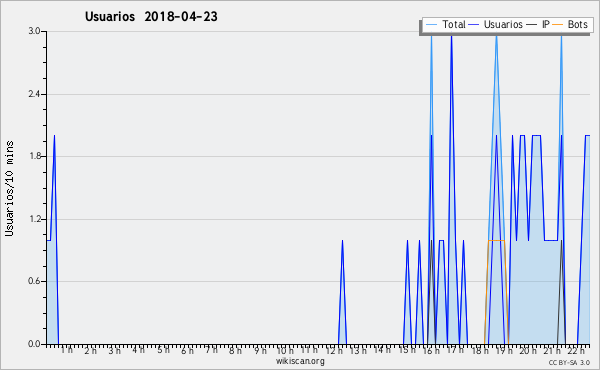Click the orange Bots legend line swatch

[558, 25]
